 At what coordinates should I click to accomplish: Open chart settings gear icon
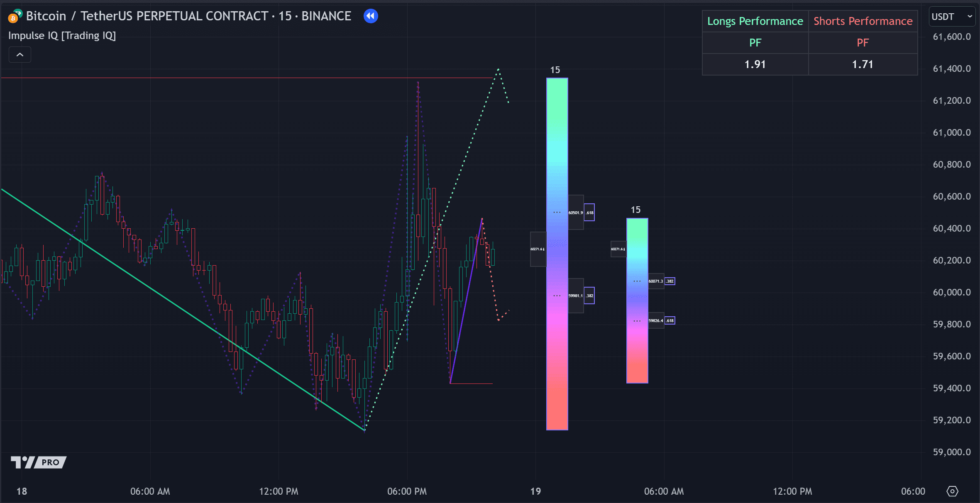(952, 491)
